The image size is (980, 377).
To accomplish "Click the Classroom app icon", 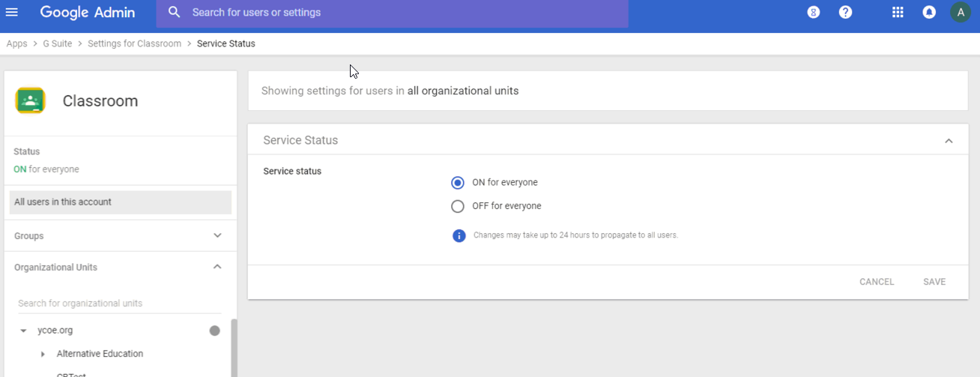I will click(x=31, y=100).
